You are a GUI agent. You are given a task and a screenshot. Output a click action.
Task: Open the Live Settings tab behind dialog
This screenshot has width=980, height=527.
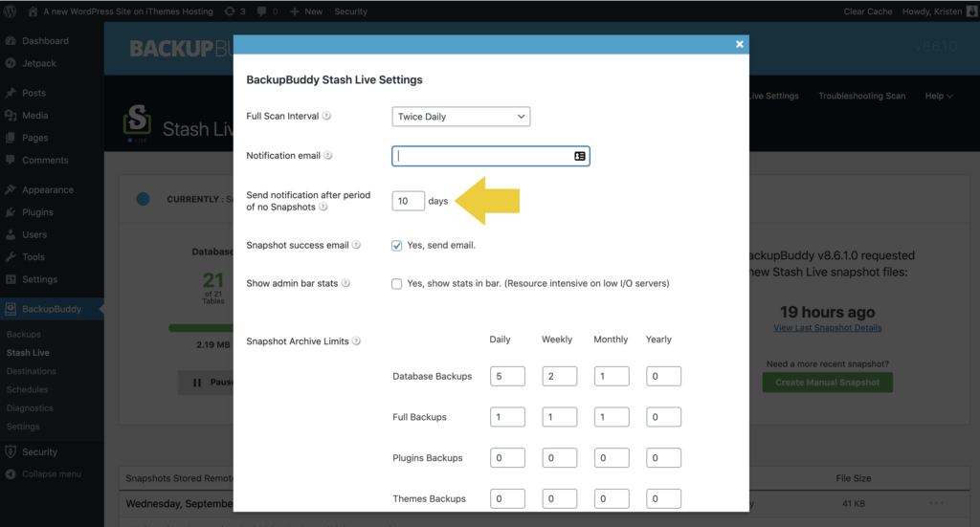(773, 96)
